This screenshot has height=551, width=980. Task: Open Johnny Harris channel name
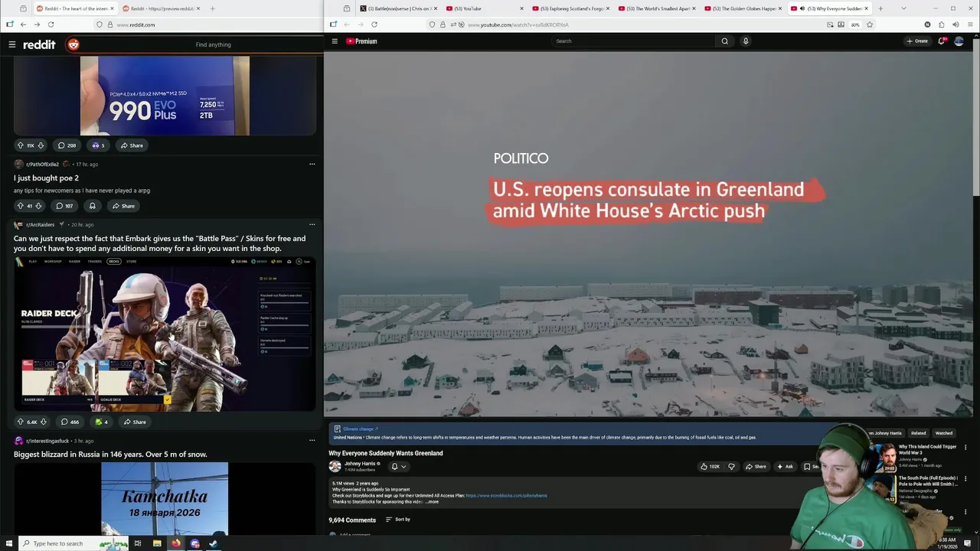360,464
